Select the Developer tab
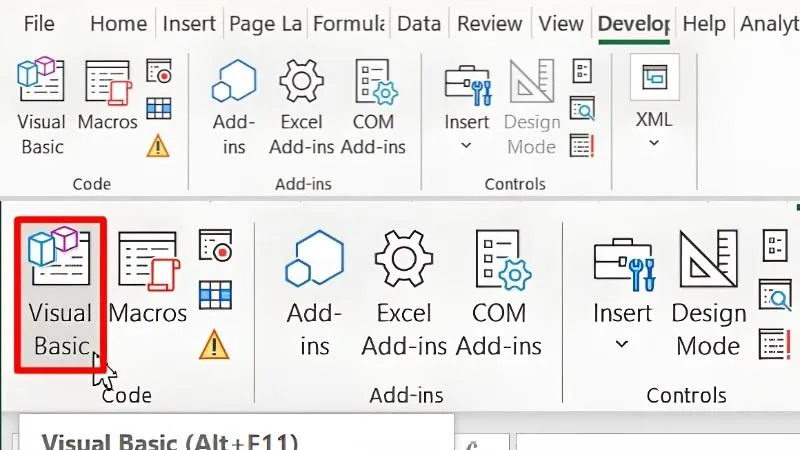Viewport: 800px width, 450px height. tap(634, 23)
